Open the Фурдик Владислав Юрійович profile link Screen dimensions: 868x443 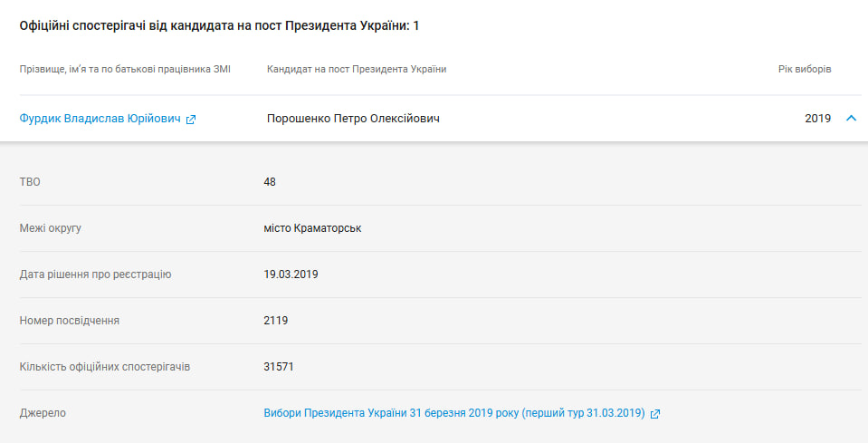click(x=100, y=119)
